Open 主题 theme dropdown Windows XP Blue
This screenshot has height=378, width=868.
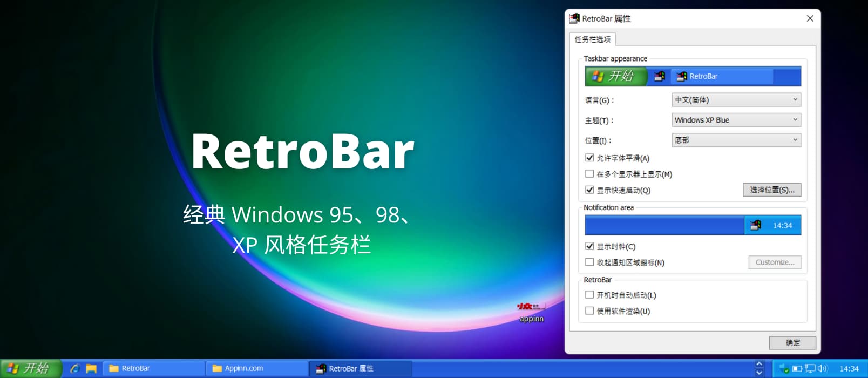736,120
